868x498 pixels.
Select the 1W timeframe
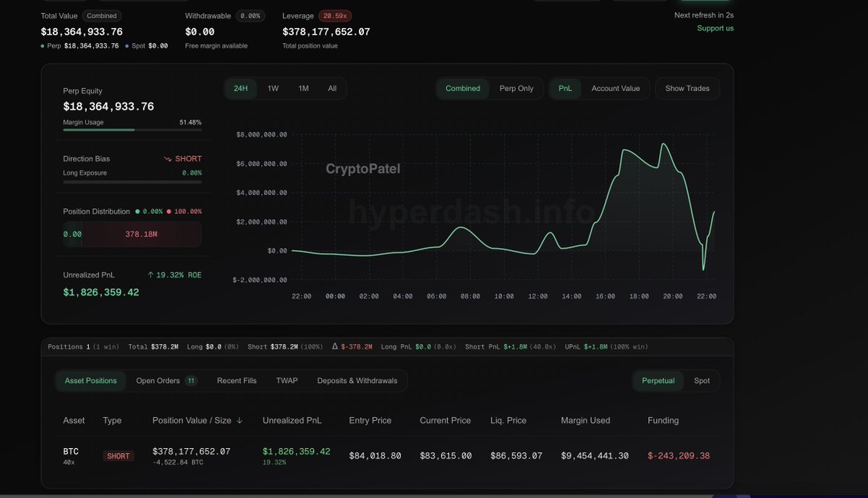click(x=273, y=87)
